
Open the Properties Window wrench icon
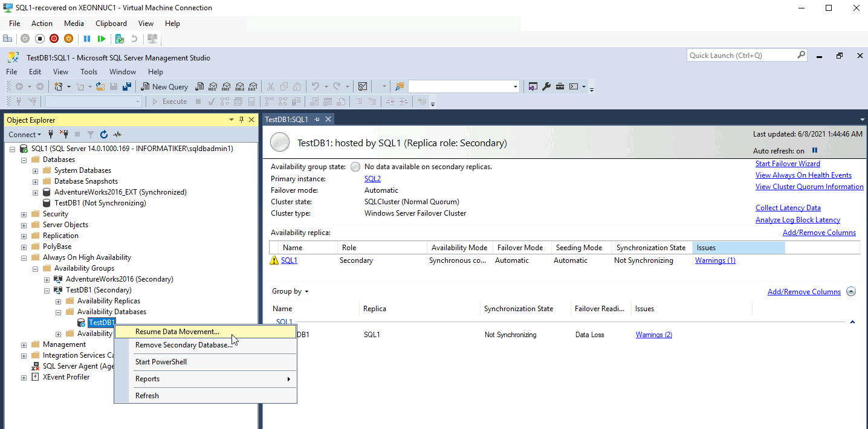(546, 86)
